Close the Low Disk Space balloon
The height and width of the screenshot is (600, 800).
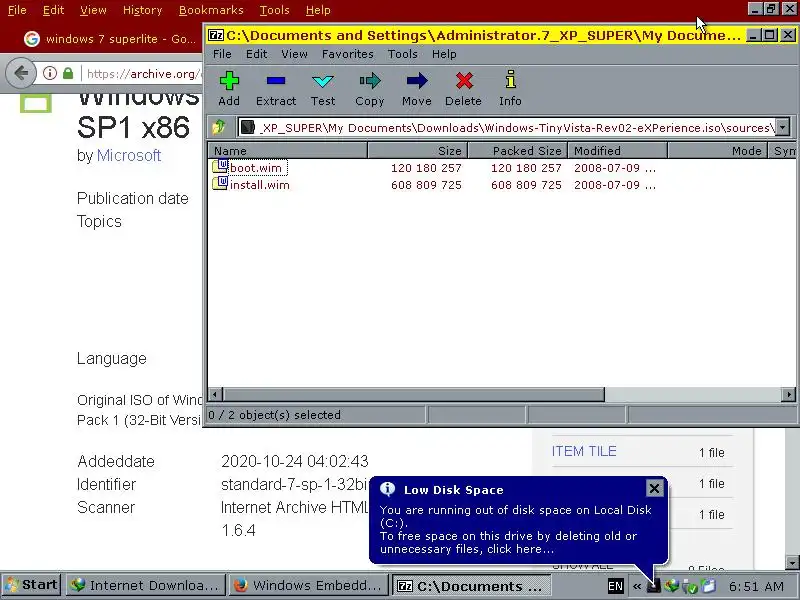click(x=654, y=488)
